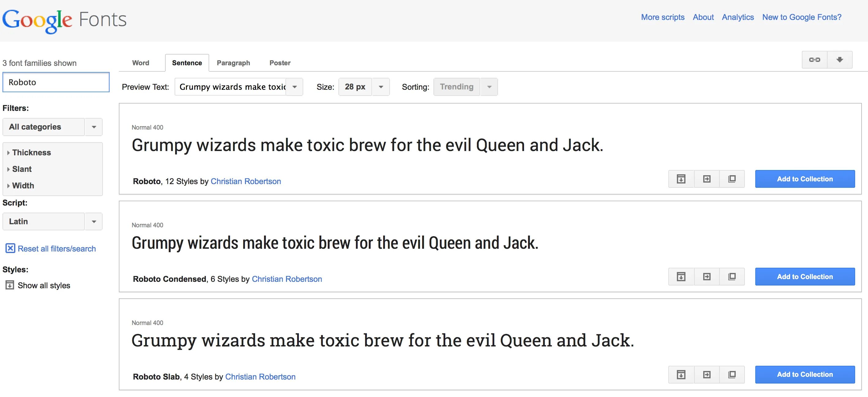Open Roboto quick-use arrow icon
Screen dimensions: 868x397
pyautogui.click(x=707, y=179)
